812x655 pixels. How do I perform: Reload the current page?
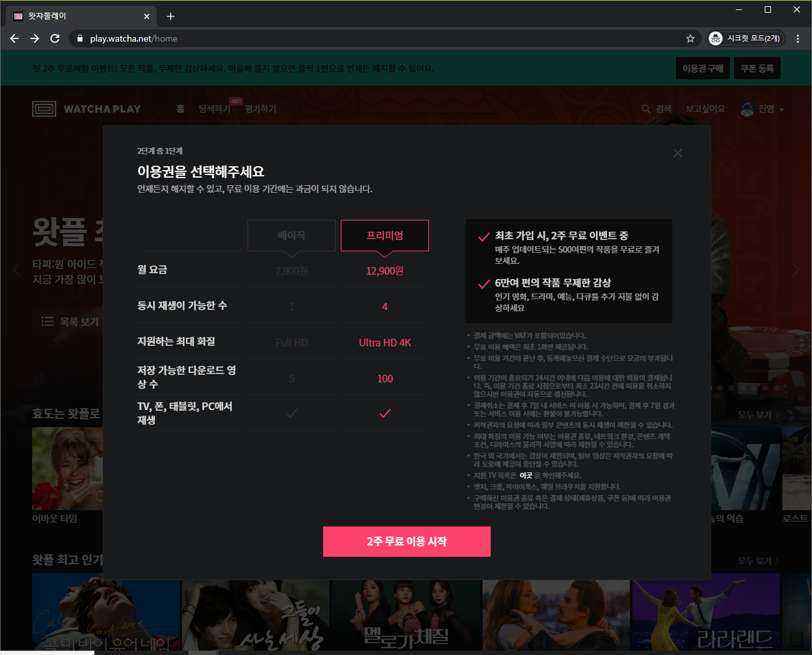click(x=55, y=38)
